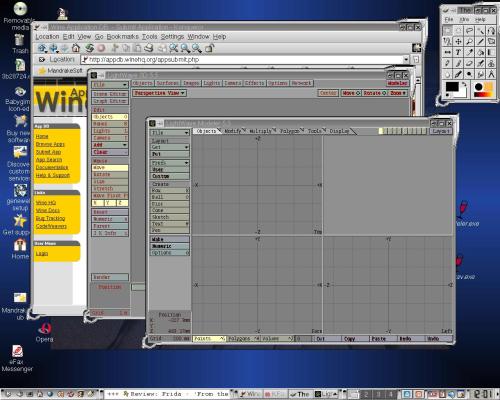Enable Polygons selection mode in Modeler
The width and height of the screenshot is (500, 400).
click(x=243, y=339)
